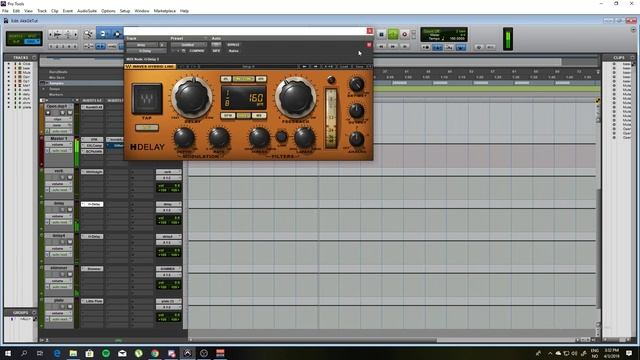This screenshot has width=640, height=360.
Task: Mute the verb track
Action: click(x=69, y=178)
